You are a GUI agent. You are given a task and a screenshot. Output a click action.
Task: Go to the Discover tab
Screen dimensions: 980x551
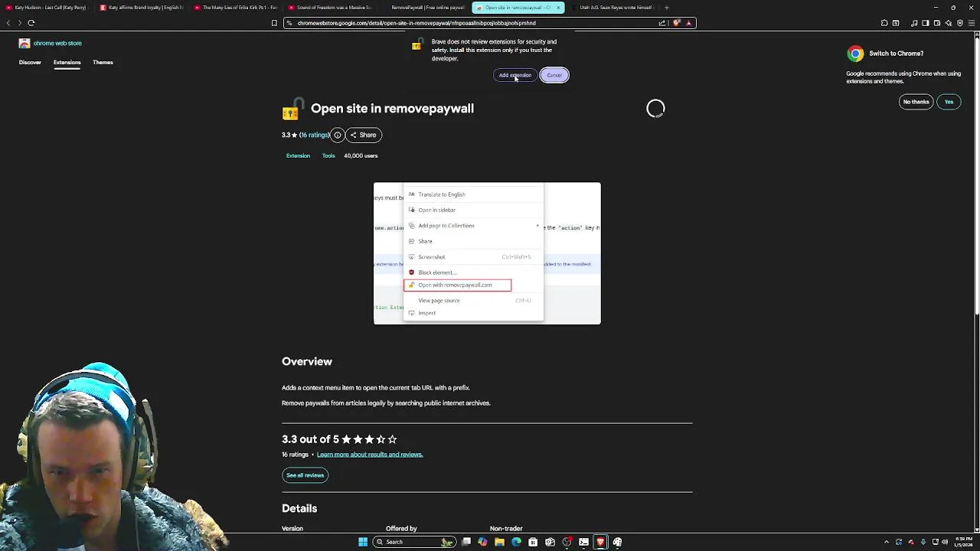pyautogui.click(x=30, y=62)
